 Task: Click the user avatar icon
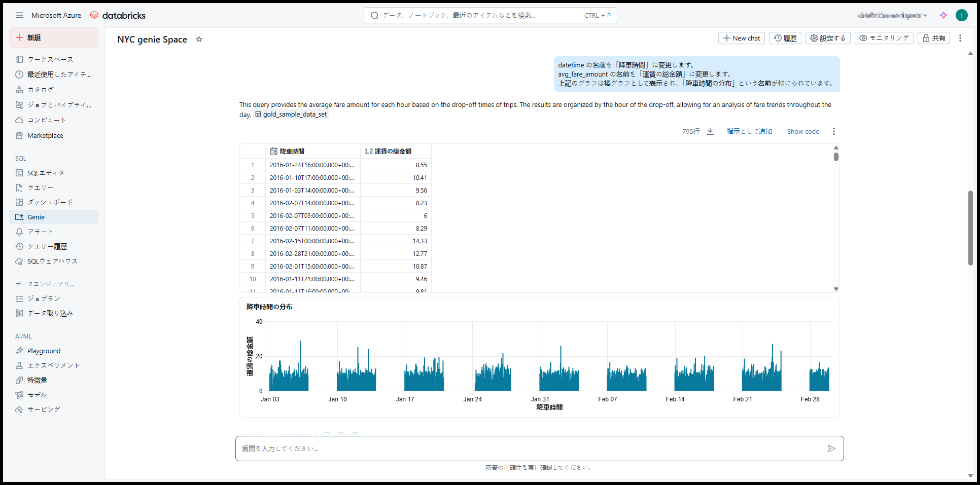[x=961, y=15]
